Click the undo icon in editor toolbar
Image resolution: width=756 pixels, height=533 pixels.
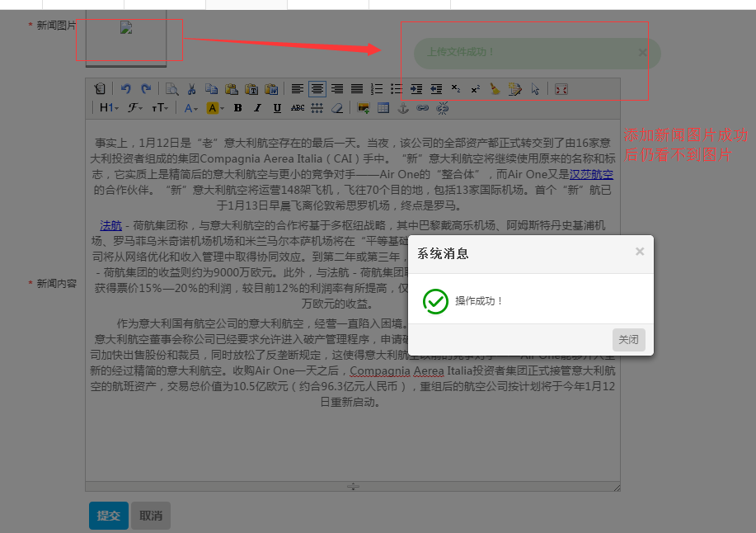126,89
